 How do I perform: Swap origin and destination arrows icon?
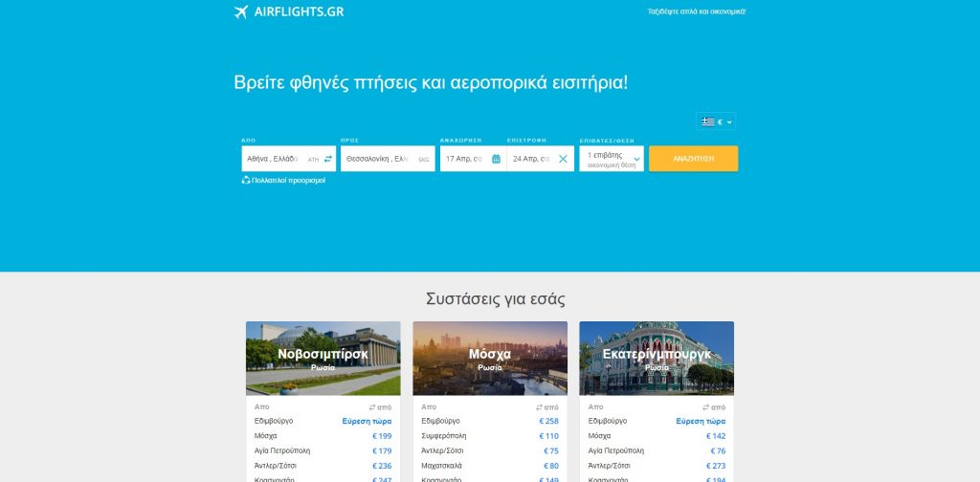[328, 159]
